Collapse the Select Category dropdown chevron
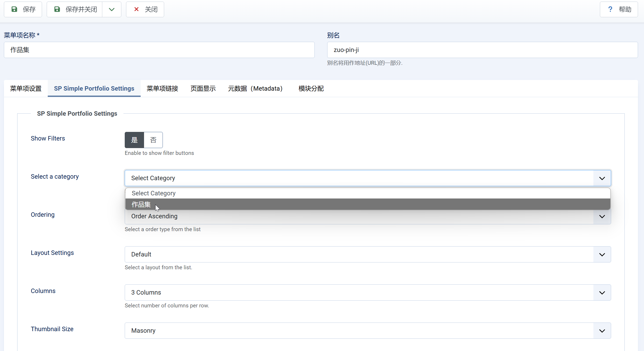The height and width of the screenshot is (351, 644). click(x=602, y=178)
